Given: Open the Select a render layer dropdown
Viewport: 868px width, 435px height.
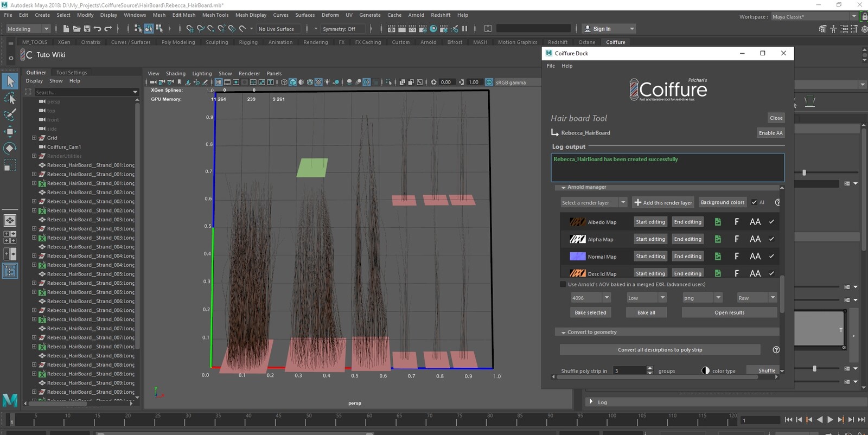Looking at the screenshot, I should [x=594, y=202].
